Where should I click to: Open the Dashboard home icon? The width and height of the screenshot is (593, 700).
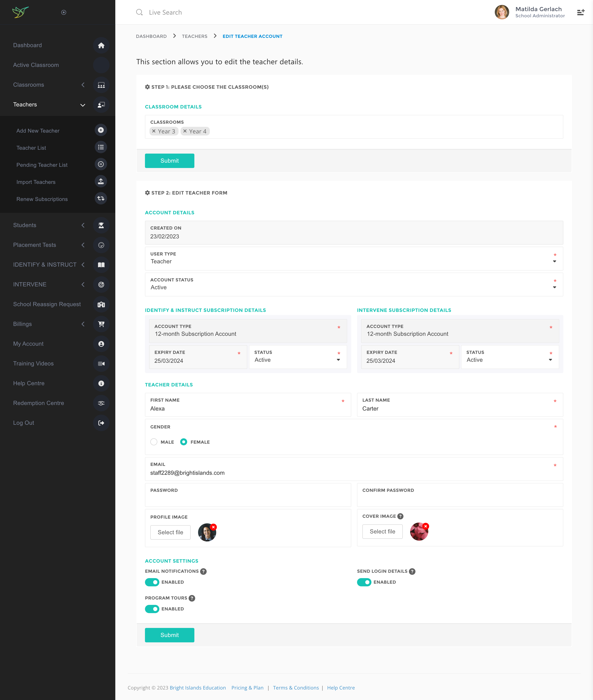[101, 45]
